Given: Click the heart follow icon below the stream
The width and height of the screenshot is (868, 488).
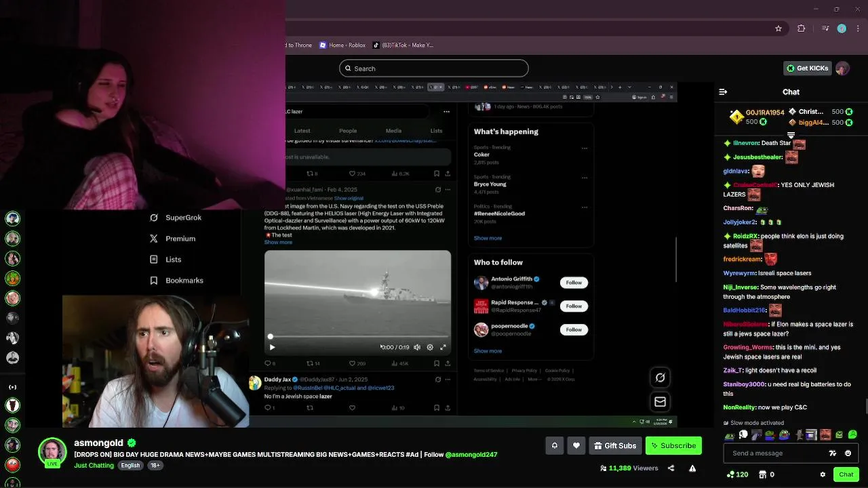Looking at the screenshot, I should (x=576, y=445).
